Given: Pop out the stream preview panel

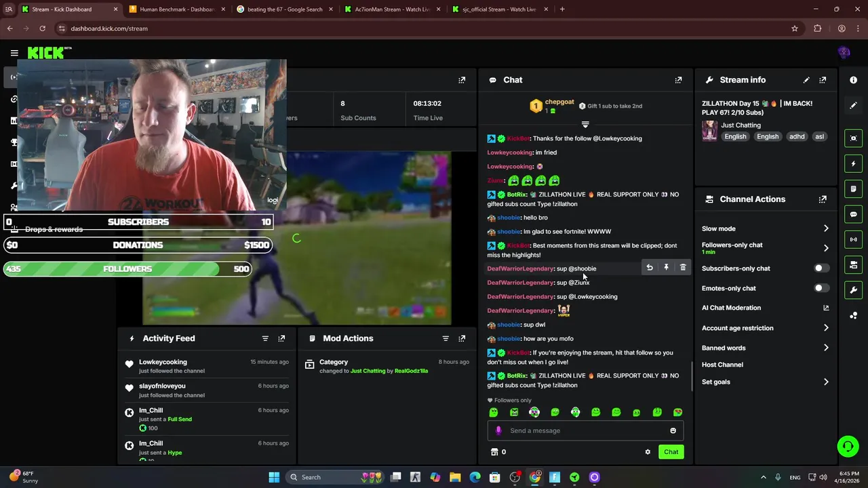Looking at the screenshot, I should [x=462, y=80].
